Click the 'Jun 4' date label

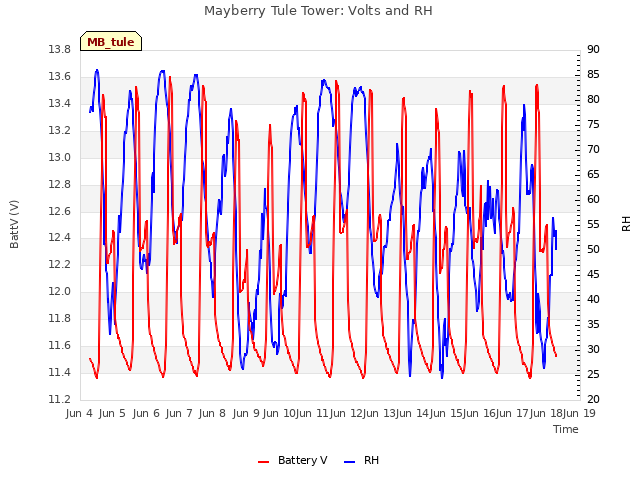[x=79, y=413]
